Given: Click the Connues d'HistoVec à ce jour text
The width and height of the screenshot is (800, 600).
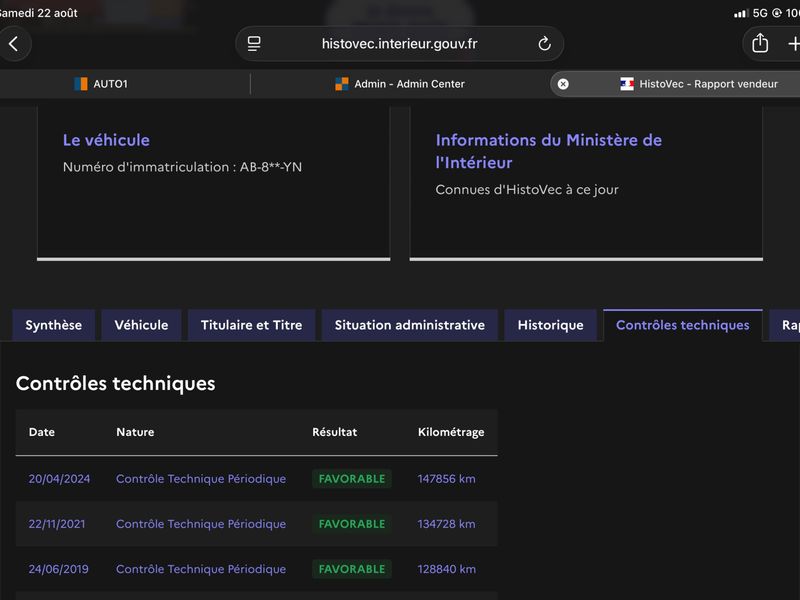Looking at the screenshot, I should (527, 190).
